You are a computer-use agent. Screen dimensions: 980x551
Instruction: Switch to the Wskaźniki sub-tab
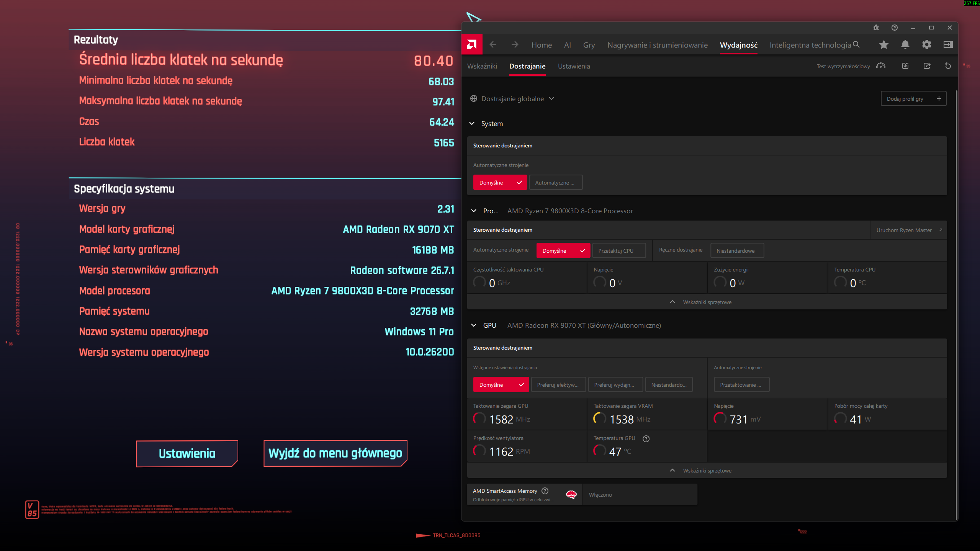(x=482, y=66)
